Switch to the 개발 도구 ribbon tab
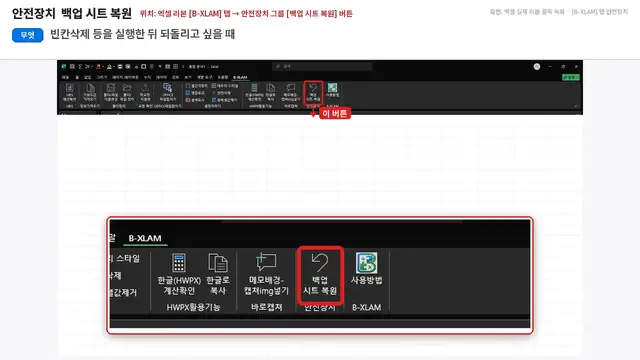This screenshot has height=360, width=640. 204,77
